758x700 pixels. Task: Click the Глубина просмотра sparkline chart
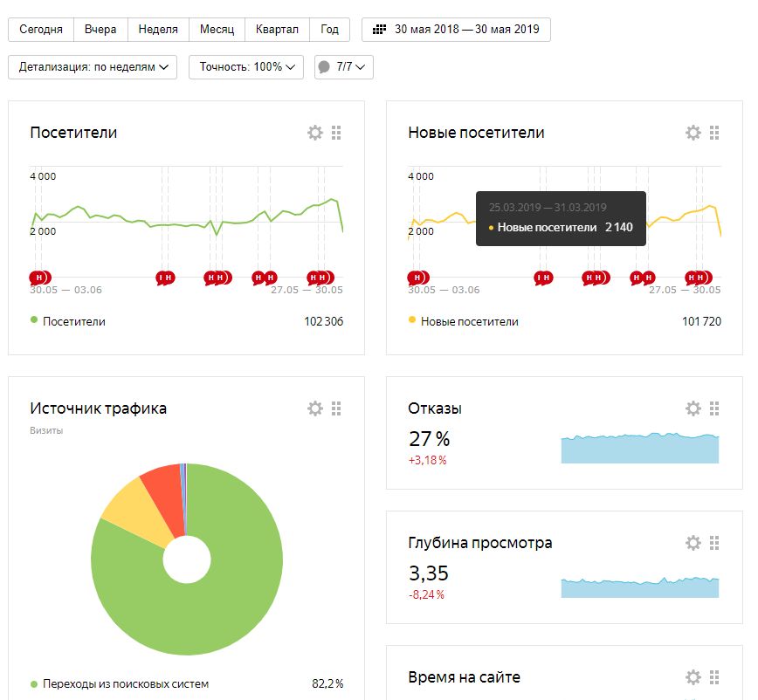click(640, 587)
